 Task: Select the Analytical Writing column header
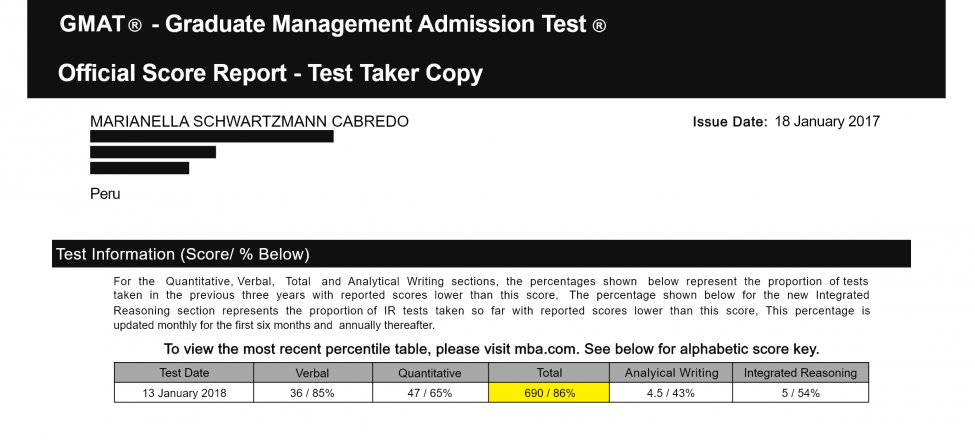(670, 373)
